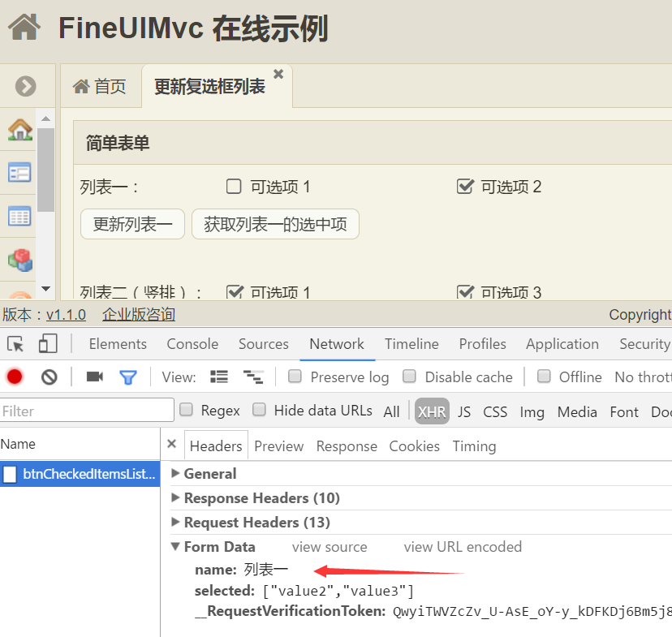Select the CSS request type filter
The image size is (672, 637).
click(x=495, y=411)
